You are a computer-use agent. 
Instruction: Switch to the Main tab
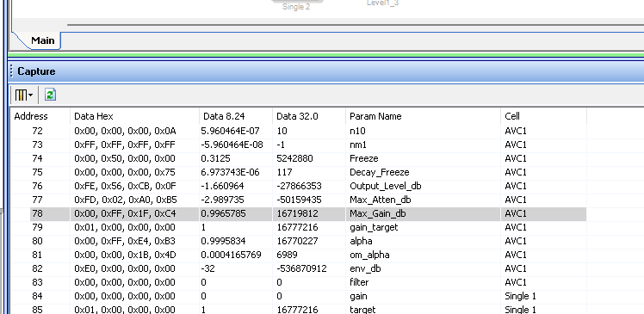tap(43, 40)
